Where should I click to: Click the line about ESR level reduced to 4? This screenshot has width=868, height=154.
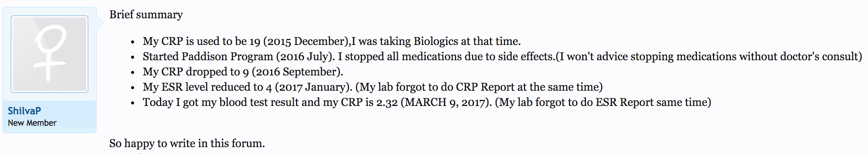click(x=373, y=87)
